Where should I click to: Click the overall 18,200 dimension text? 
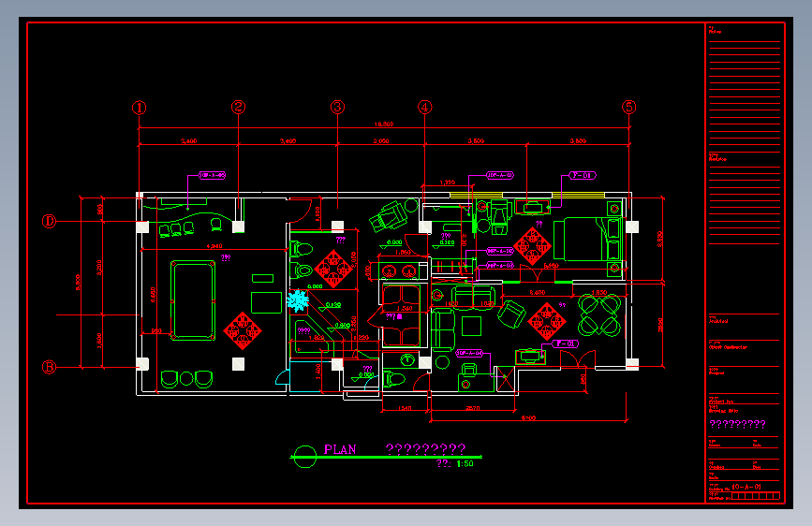coord(384,124)
